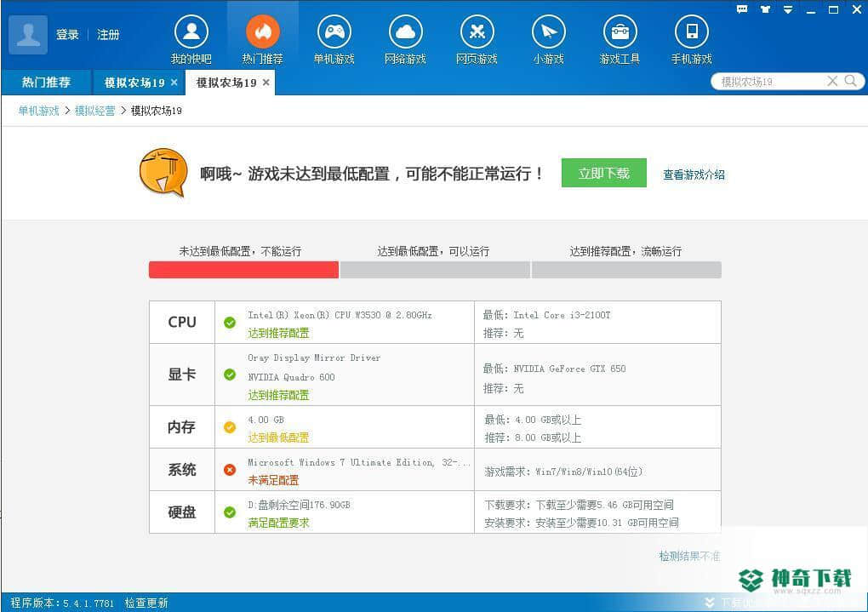Switch to the 热门推荐 tab in tab strip

pos(46,83)
